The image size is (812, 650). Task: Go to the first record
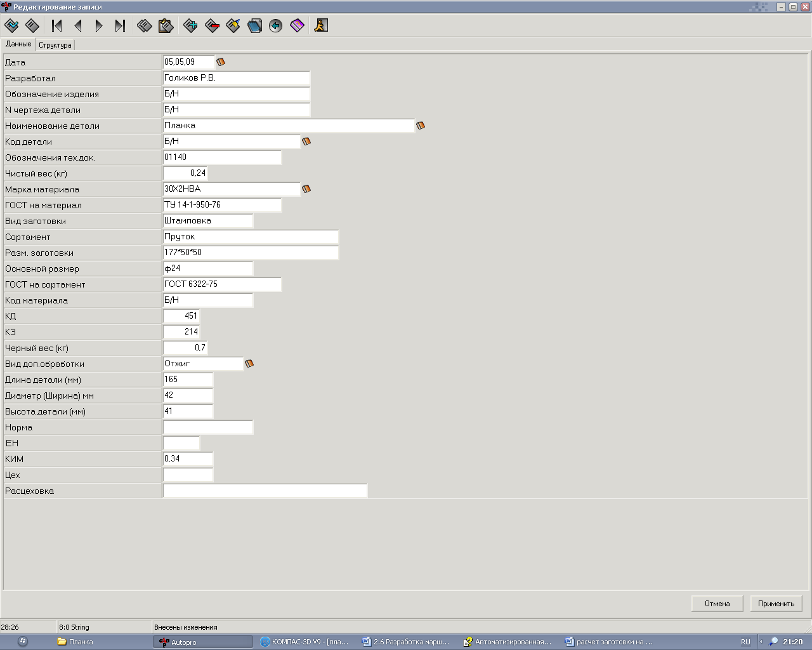pyautogui.click(x=56, y=25)
